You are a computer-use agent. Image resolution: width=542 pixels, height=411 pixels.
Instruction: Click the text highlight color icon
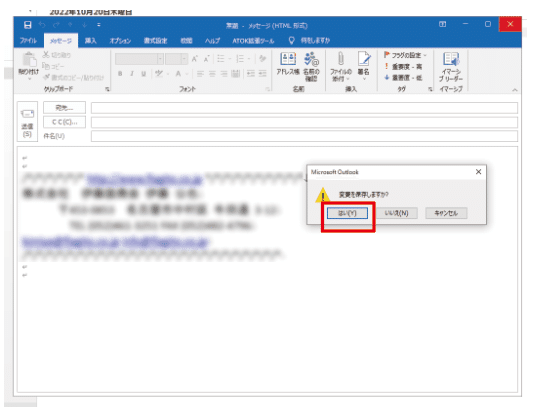click(x=159, y=74)
